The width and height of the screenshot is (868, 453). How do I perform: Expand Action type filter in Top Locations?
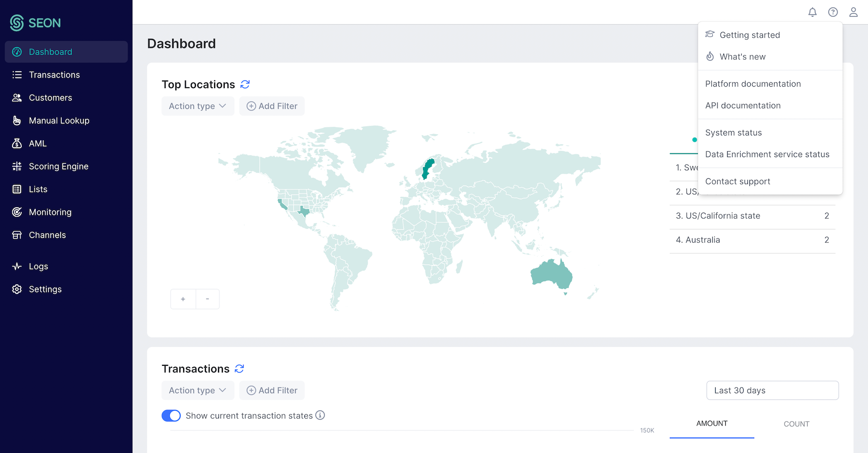point(198,106)
